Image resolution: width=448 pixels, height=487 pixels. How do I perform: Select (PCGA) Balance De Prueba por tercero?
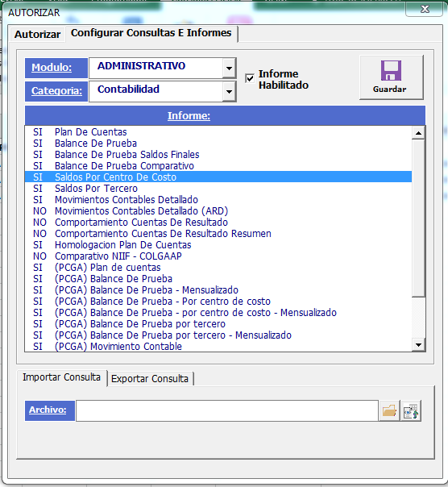pyautogui.click(x=218, y=324)
